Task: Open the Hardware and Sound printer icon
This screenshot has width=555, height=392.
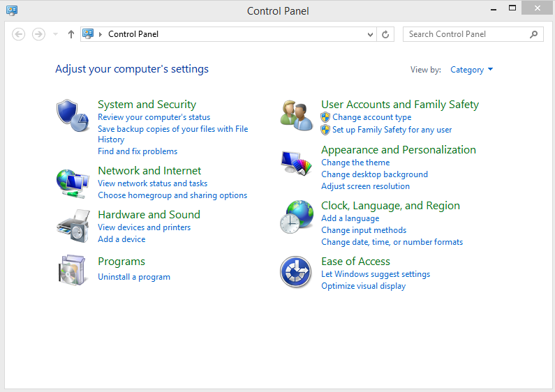Action: tap(73, 226)
